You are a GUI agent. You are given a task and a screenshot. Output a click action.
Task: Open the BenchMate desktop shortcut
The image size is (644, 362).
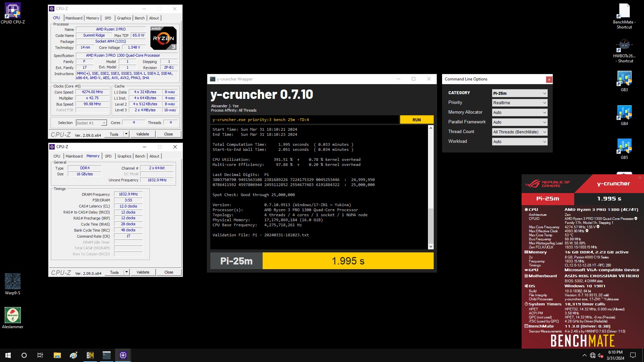[x=624, y=16]
